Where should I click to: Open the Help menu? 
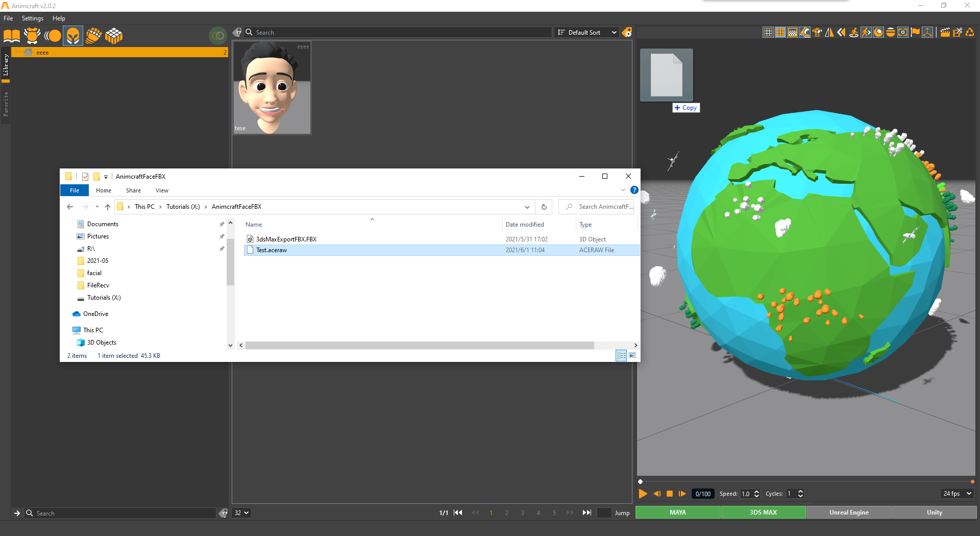click(59, 18)
